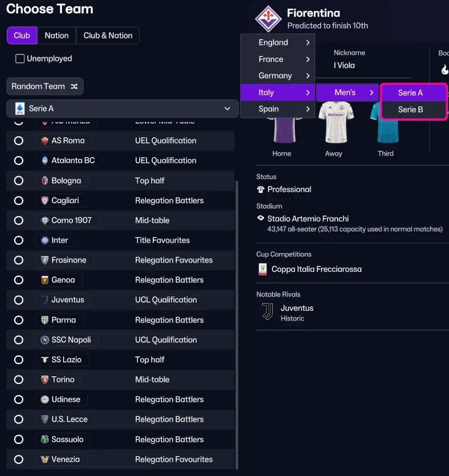Image resolution: width=449 pixels, height=476 pixels.
Task: Expand the Men's competitions submenu
Action: (x=347, y=92)
